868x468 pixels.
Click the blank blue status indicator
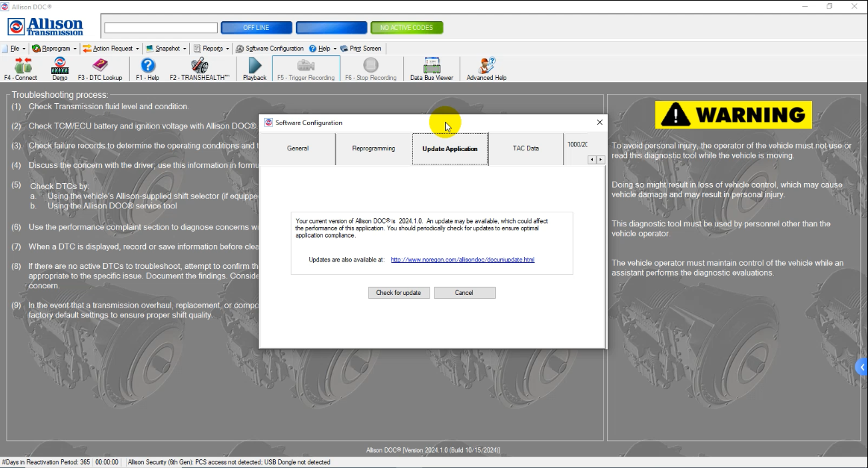click(x=332, y=28)
